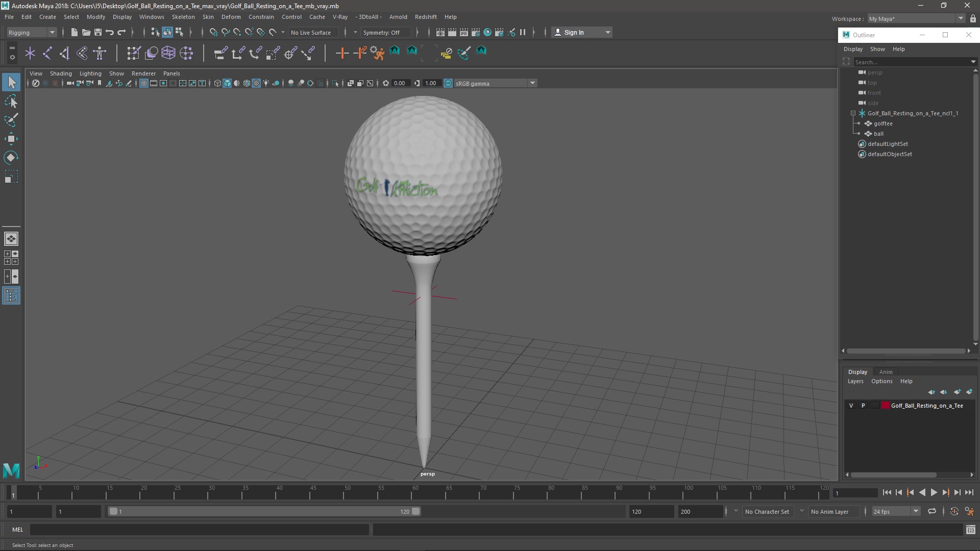This screenshot has height=551, width=980.
Task: Open Outliner Show menu
Action: pyautogui.click(x=877, y=49)
